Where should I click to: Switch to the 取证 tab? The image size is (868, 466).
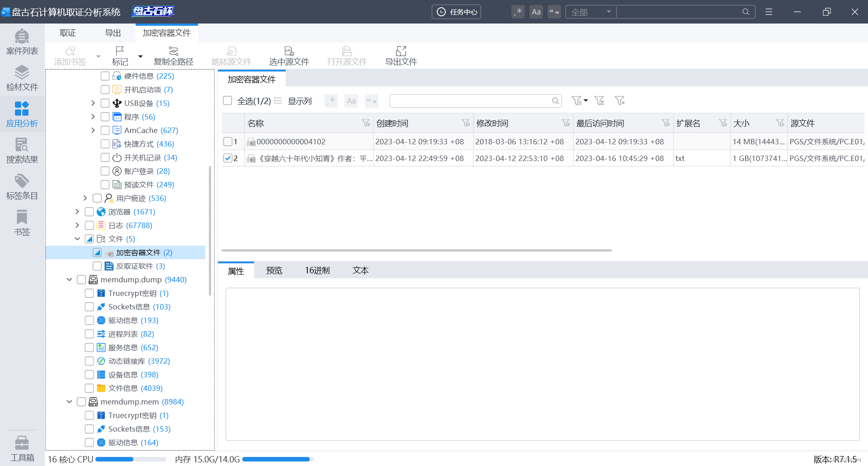tap(68, 33)
